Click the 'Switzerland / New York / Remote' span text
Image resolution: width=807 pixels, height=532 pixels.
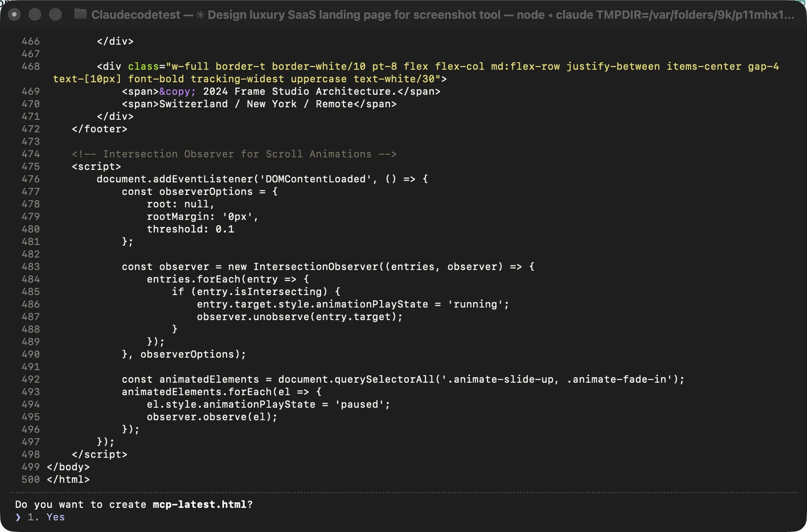[256, 104]
